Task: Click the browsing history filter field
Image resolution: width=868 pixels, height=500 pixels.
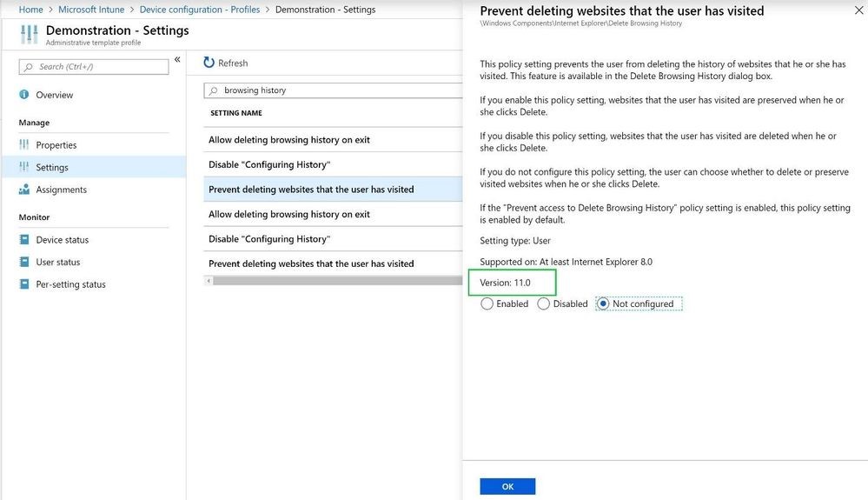Action: pyautogui.click(x=334, y=90)
